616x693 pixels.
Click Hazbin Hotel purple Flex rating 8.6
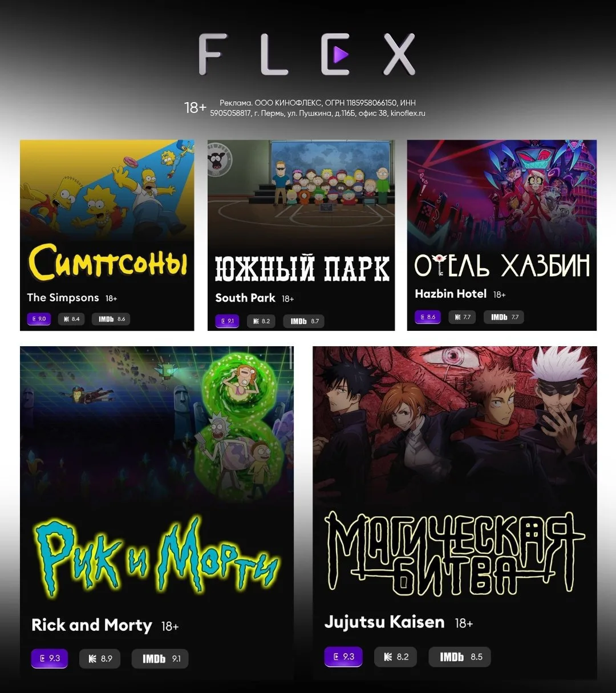click(x=428, y=317)
